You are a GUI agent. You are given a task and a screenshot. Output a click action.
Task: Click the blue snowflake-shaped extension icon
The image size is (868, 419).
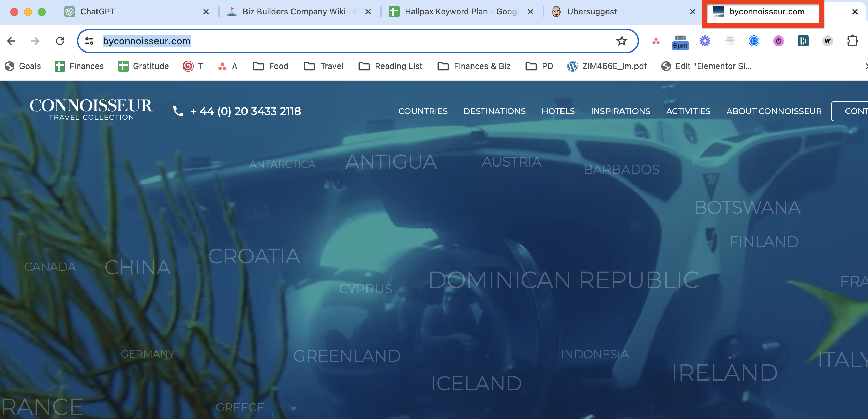(x=705, y=41)
